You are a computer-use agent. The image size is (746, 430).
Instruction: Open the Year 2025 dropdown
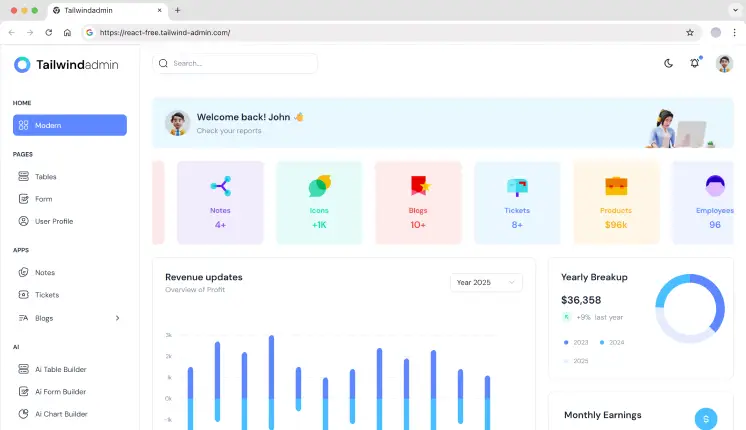tap(486, 283)
